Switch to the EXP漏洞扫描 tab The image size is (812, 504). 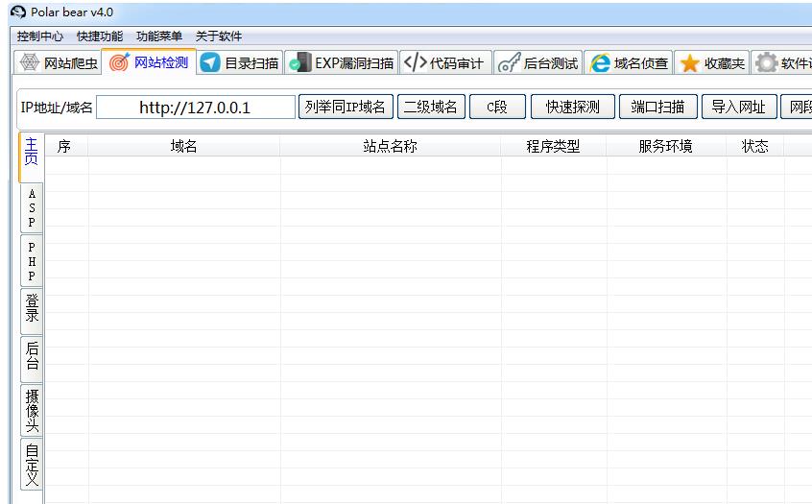coord(342,63)
